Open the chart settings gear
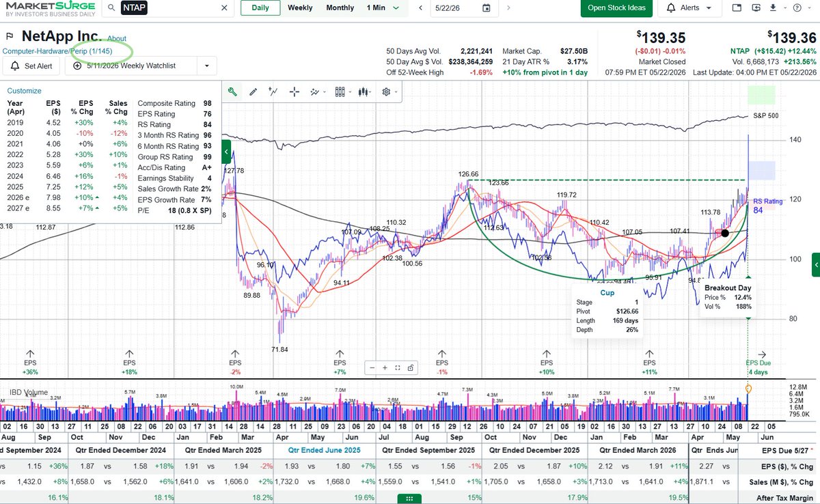The height and width of the screenshot is (504, 820). (x=386, y=92)
